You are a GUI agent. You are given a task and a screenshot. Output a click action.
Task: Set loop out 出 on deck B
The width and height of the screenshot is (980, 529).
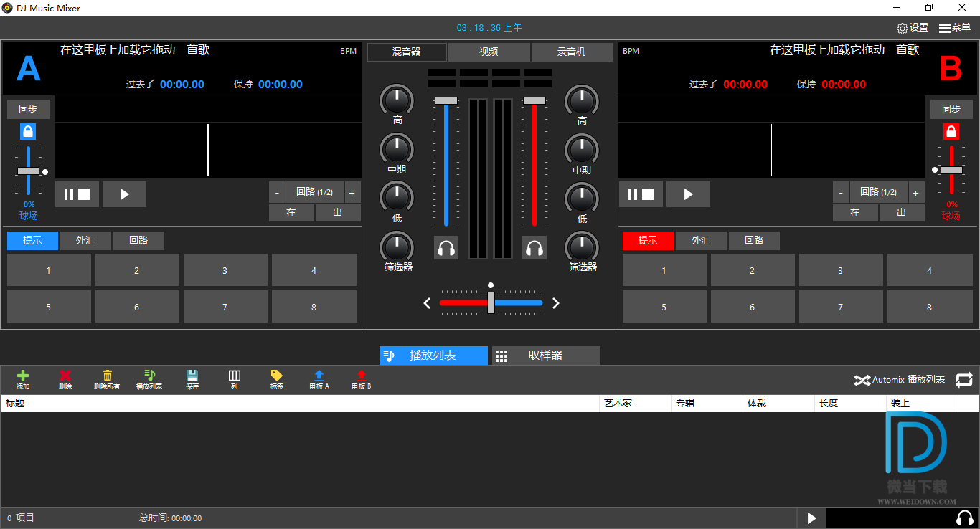tap(902, 213)
